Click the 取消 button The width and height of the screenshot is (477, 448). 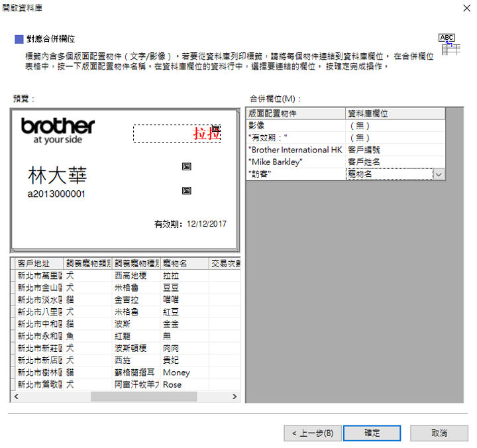pos(439,433)
